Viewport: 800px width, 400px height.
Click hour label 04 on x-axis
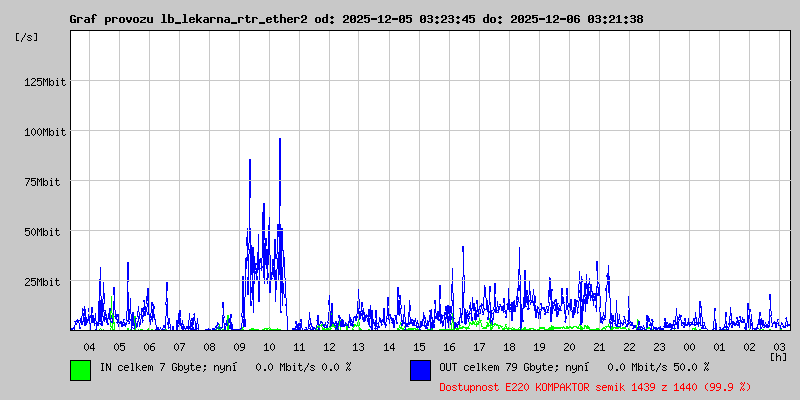(x=89, y=347)
